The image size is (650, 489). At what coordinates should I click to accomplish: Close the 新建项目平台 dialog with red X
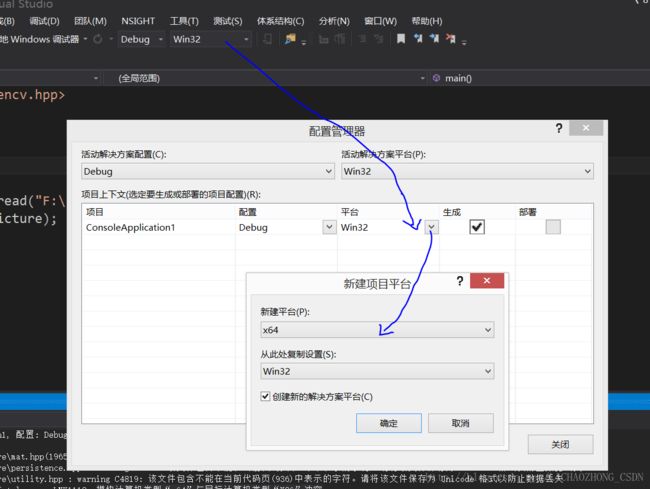tap(487, 281)
